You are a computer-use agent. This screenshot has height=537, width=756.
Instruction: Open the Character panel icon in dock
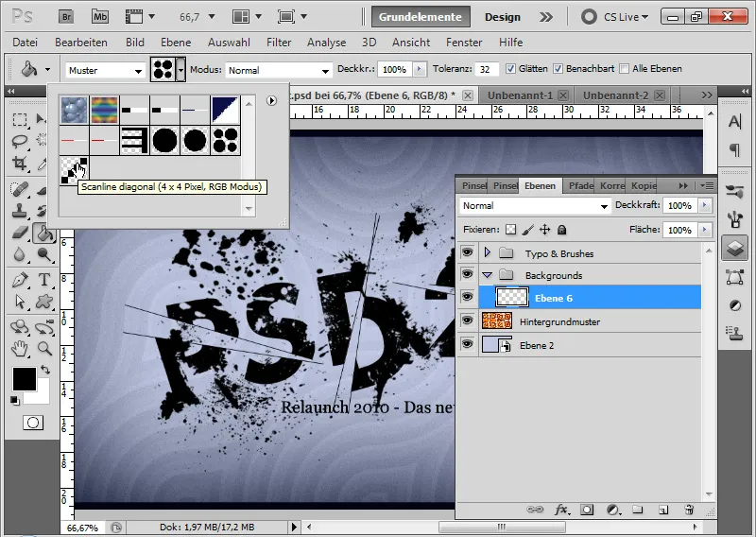(x=735, y=121)
